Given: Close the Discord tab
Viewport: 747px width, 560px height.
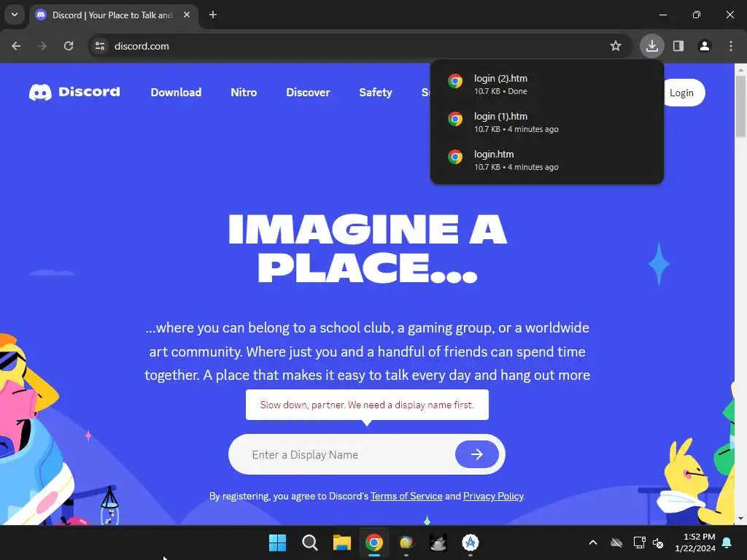Looking at the screenshot, I should tap(187, 15).
